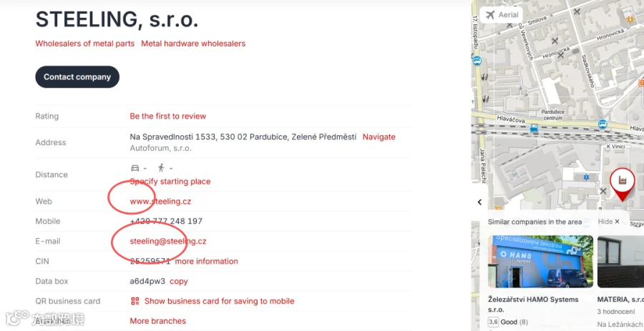This screenshot has height=331, width=644.
Task: Click the mobile number +420 777 248 197
Action: pyautogui.click(x=166, y=221)
